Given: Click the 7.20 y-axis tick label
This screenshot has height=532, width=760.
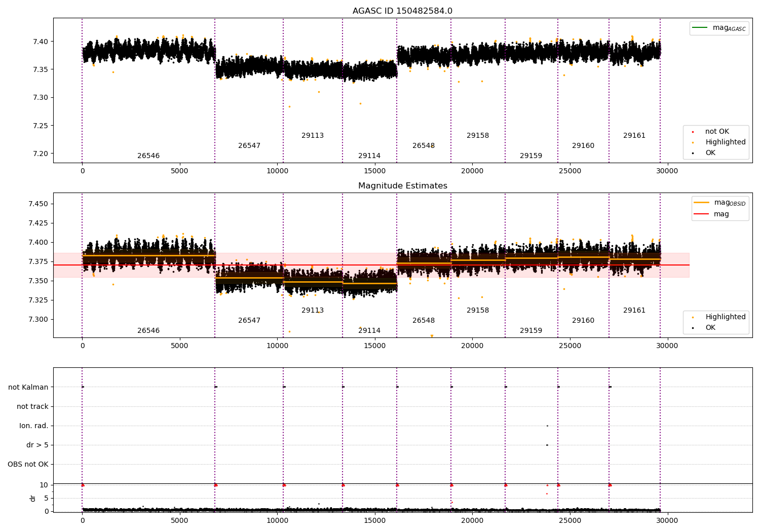Looking at the screenshot, I should click(41, 154).
